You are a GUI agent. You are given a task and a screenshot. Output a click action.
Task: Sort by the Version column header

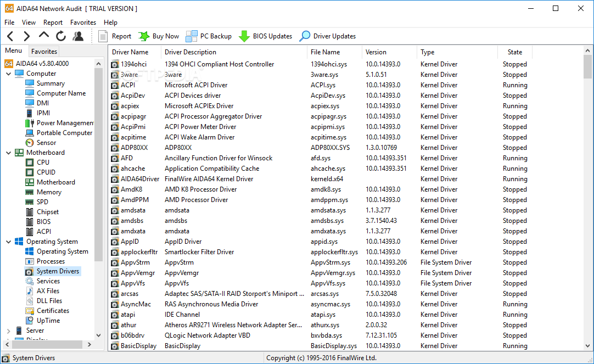point(389,52)
